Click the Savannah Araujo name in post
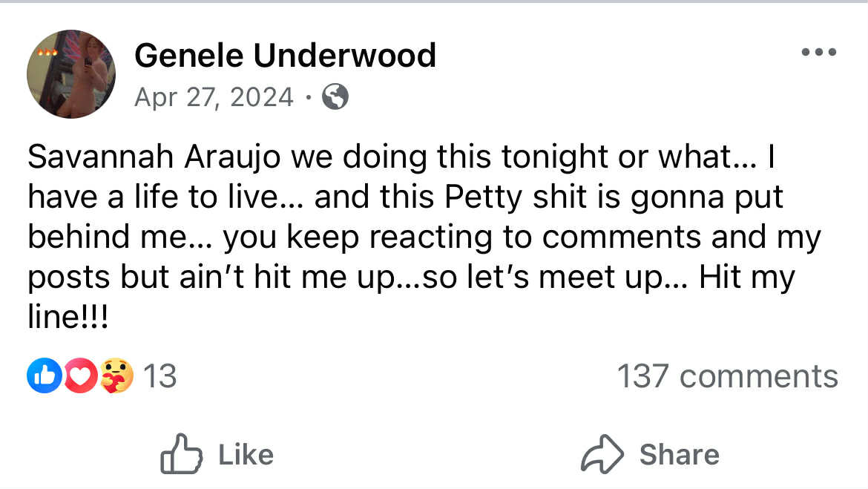Viewport: 868px width, 489px height. click(154, 157)
